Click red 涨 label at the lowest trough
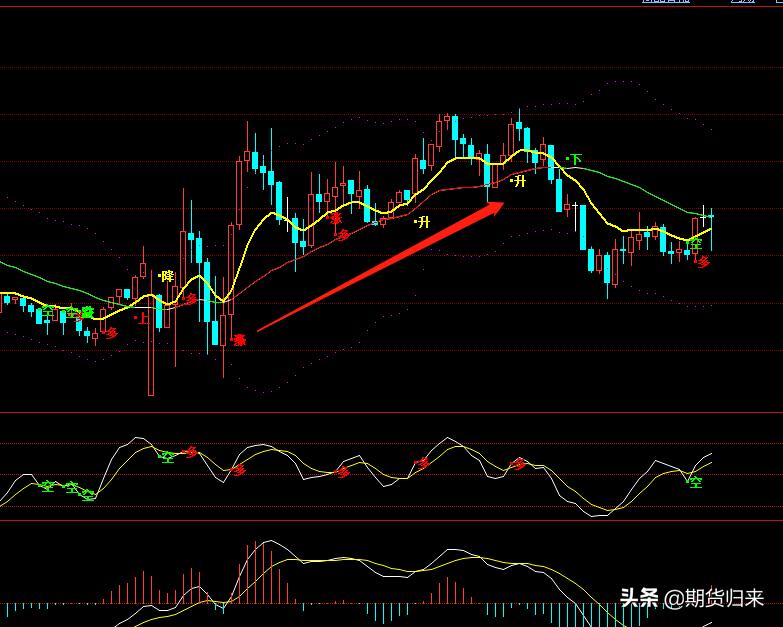This screenshot has height=627, width=783. [x=239, y=340]
